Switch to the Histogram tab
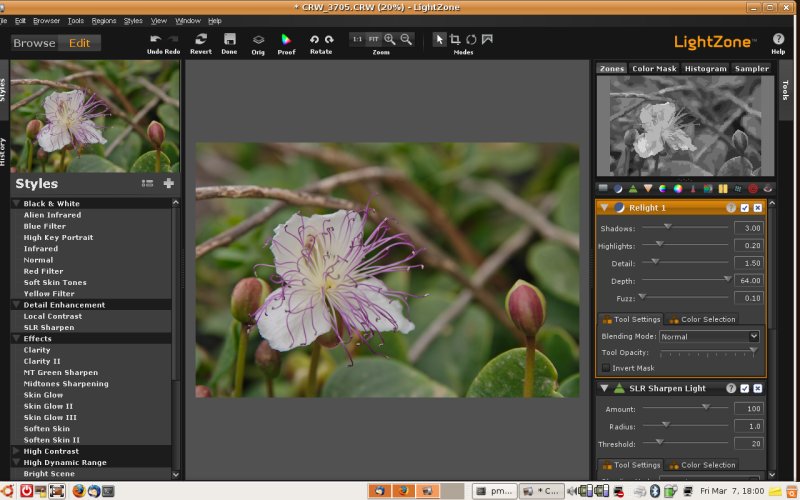 (706, 68)
